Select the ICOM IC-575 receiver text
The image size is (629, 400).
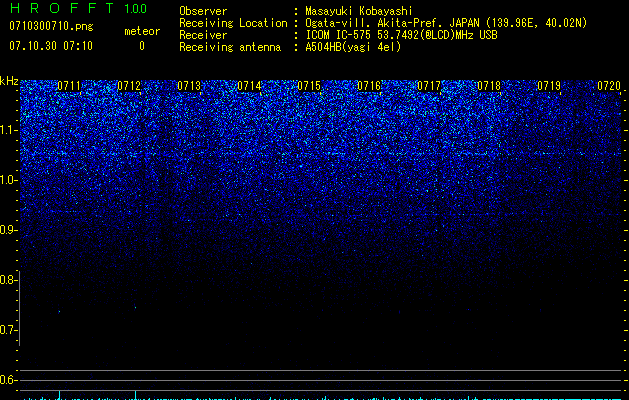click(401, 35)
